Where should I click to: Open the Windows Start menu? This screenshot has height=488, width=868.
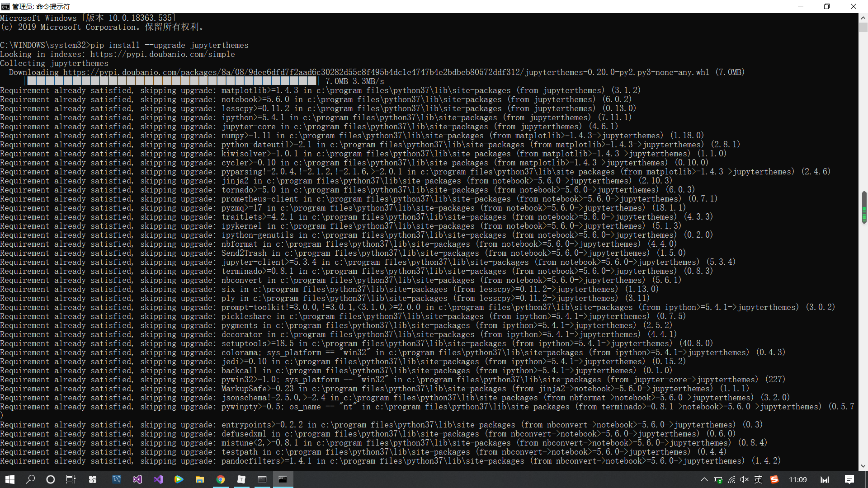tap(10, 479)
